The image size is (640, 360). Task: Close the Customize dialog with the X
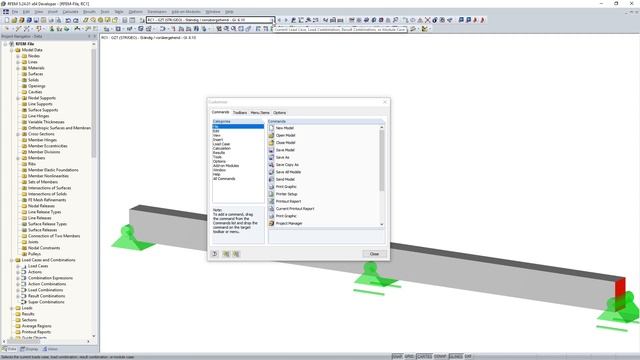384,102
